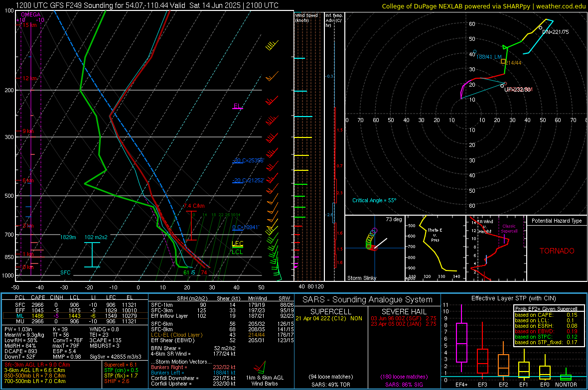The image size is (588, 390).
Task: Click the 102 m2s2 label
Action: tap(96, 237)
